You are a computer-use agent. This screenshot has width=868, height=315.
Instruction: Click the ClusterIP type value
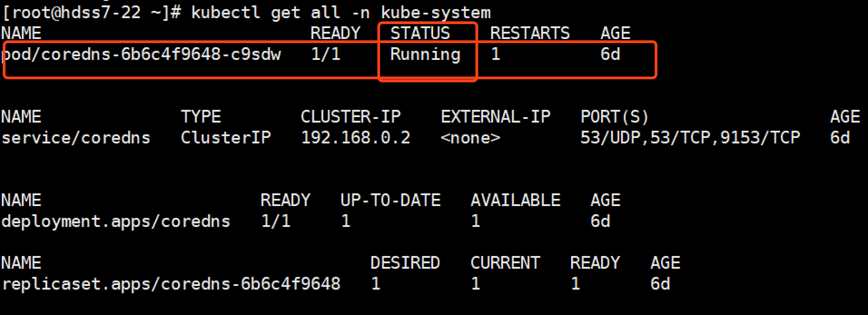tap(226, 138)
